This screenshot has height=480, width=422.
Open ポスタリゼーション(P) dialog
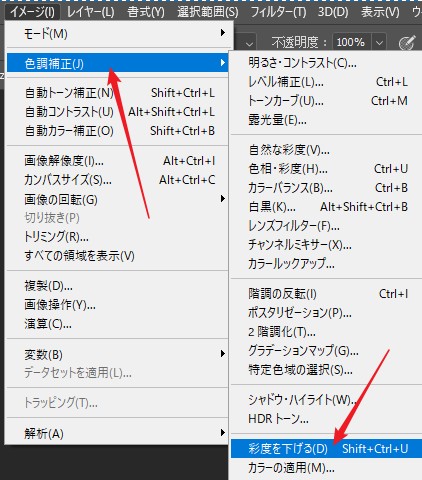point(326,313)
